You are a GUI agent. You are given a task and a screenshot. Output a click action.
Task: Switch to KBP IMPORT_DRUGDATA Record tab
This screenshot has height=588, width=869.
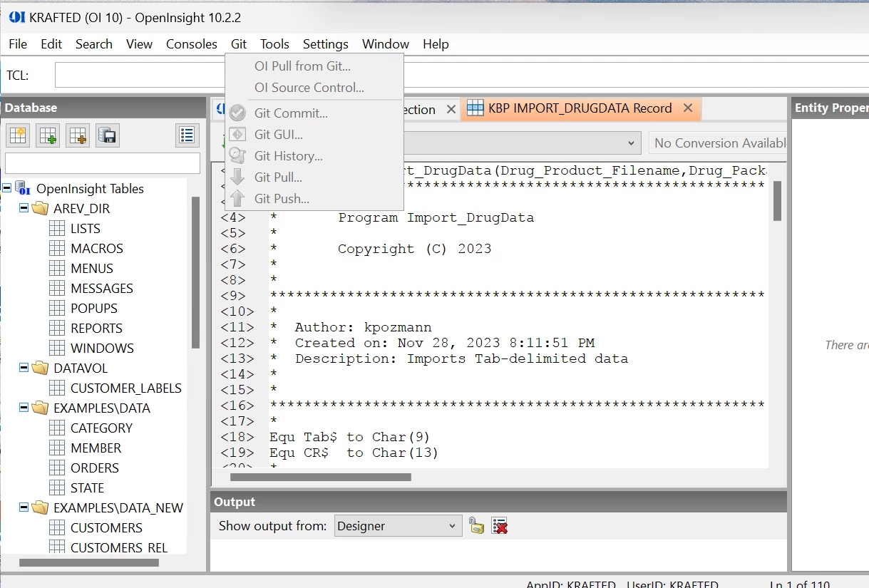(x=580, y=108)
